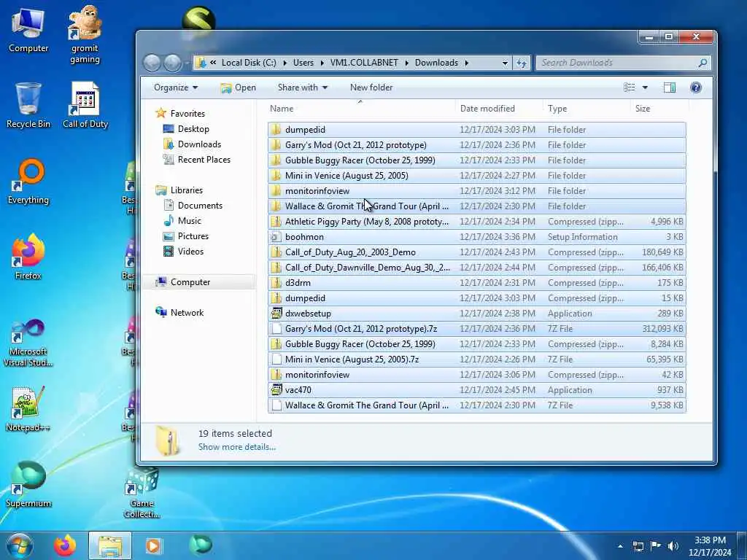Select the Everything desktop shortcut
747x560 pixels.
28,181
